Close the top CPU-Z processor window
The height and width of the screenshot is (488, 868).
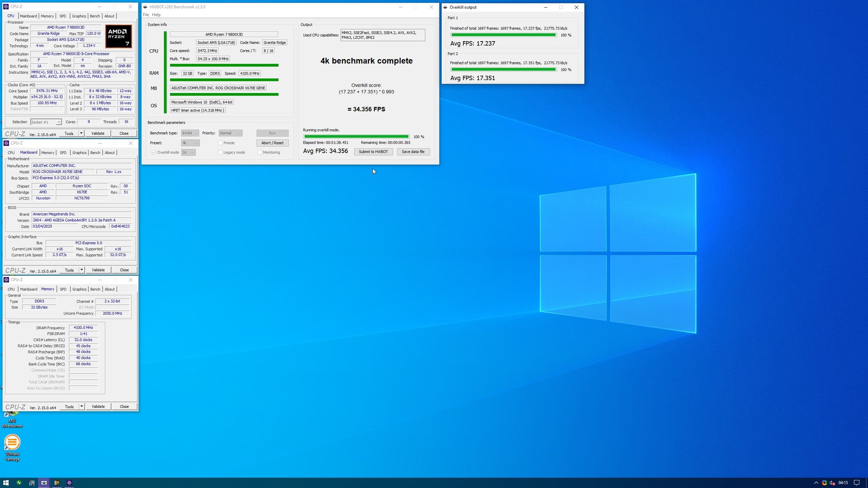point(130,7)
